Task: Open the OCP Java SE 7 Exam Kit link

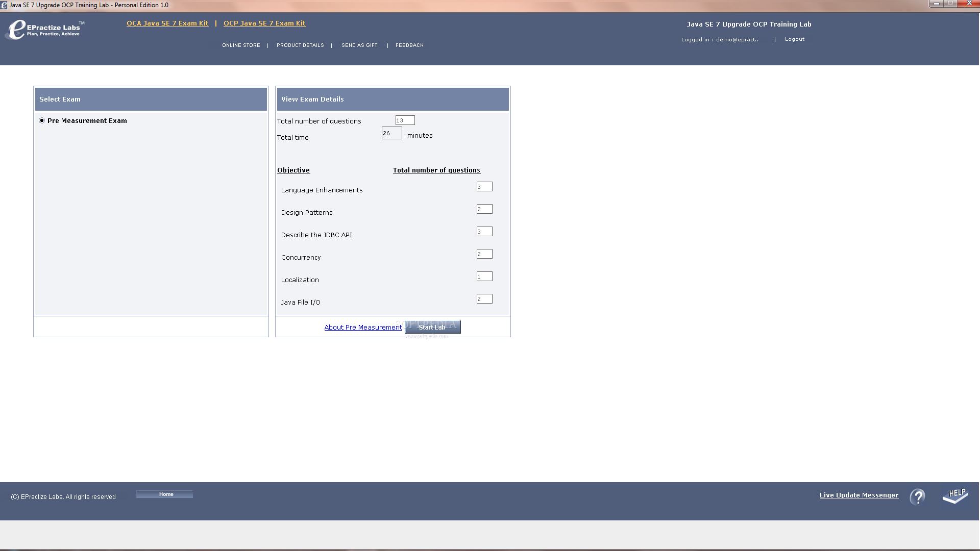Action: click(x=264, y=23)
